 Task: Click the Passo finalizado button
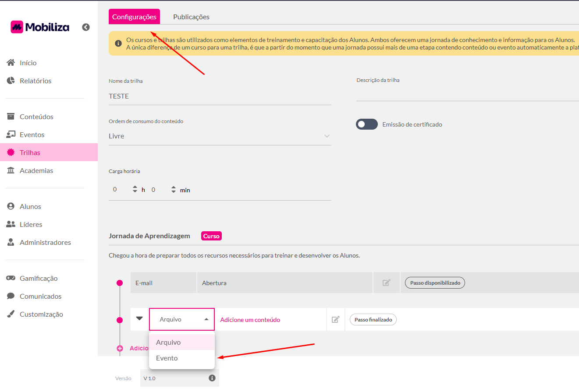point(373,320)
